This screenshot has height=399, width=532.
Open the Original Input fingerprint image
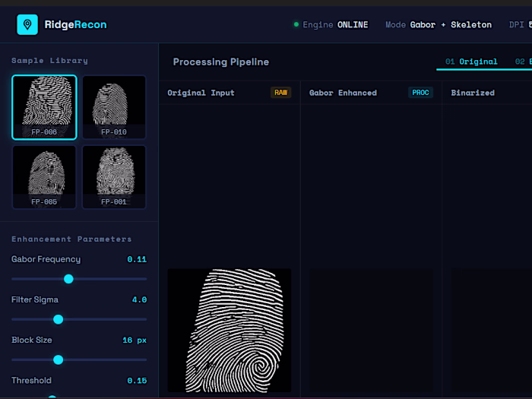coord(230,331)
